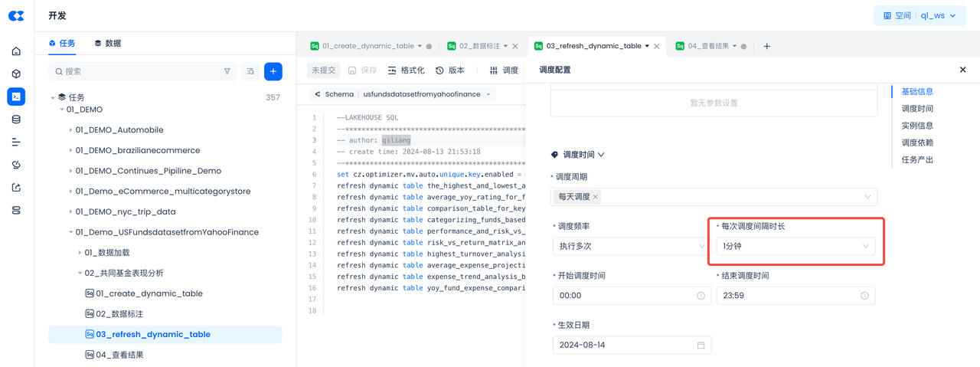Open the 空间 ql_ws workspace selector

click(920, 15)
